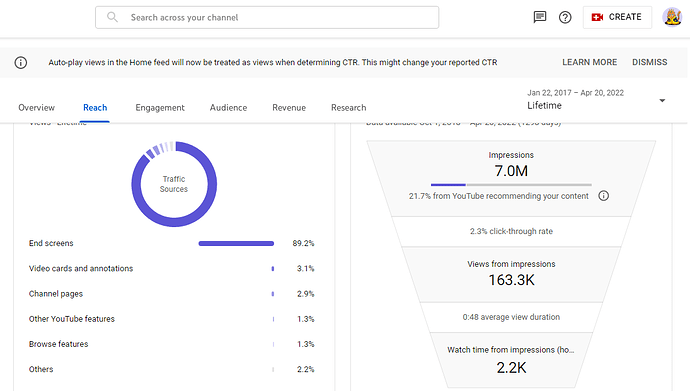Go to the Revenue tab
Viewport: 690px width, 391px height.
point(289,108)
